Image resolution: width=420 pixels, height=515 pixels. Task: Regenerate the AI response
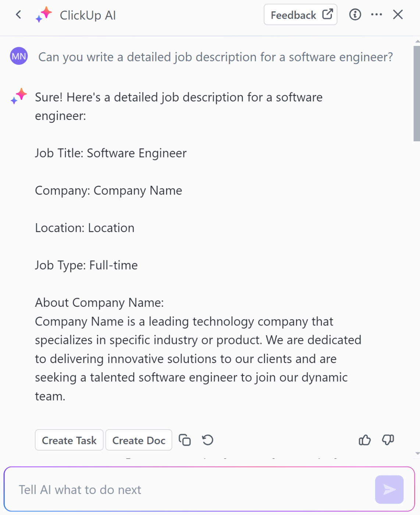click(x=208, y=440)
